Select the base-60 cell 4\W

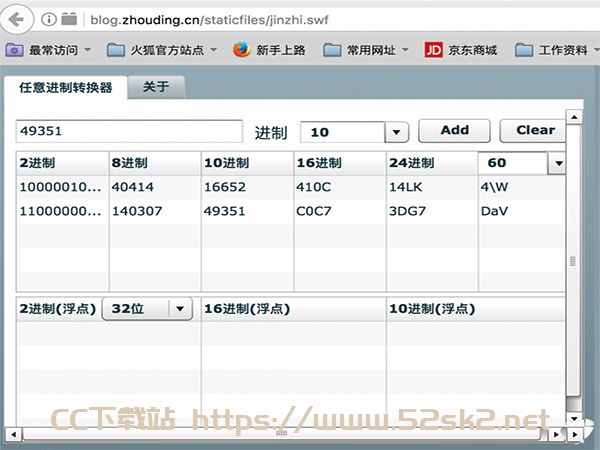pos(522,187)
